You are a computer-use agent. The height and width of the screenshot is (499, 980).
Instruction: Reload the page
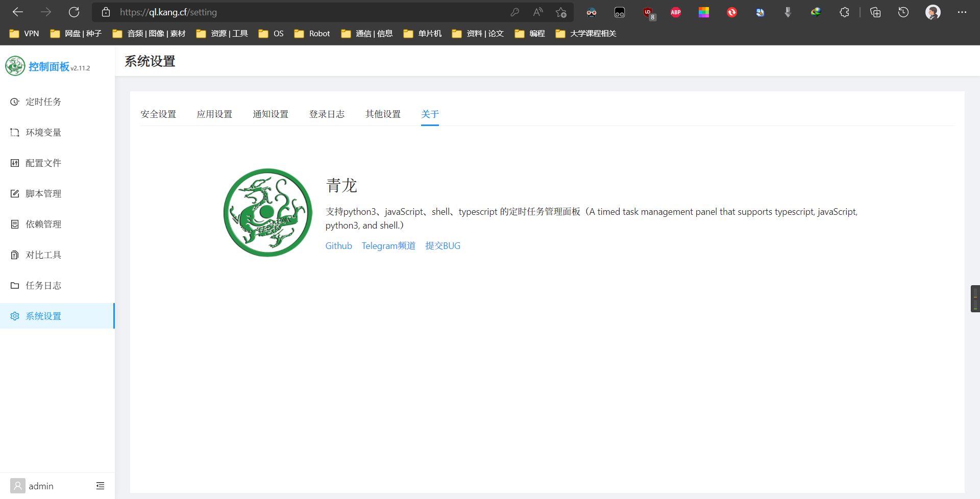(x=74, y=12)
